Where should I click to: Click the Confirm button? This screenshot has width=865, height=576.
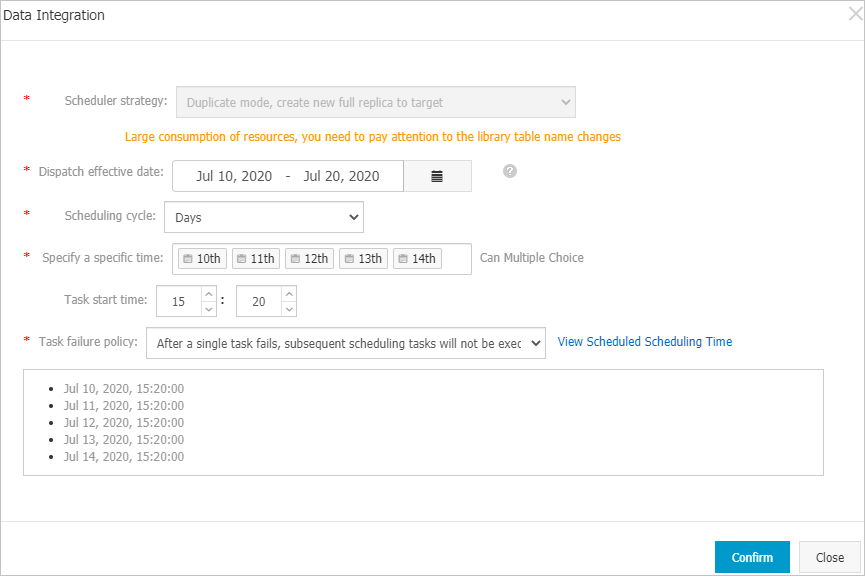[x=752, y=557]
